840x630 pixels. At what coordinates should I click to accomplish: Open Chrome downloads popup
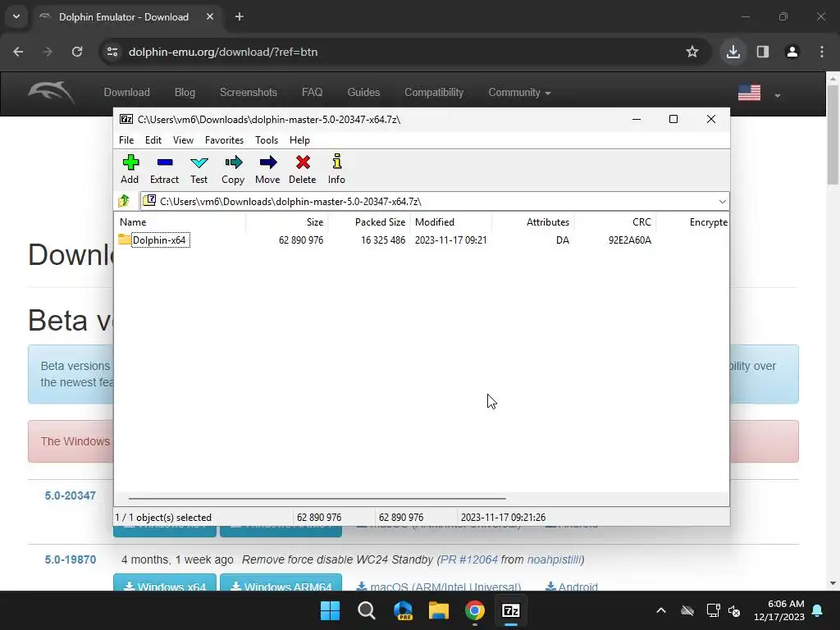[x=733, y=52]
